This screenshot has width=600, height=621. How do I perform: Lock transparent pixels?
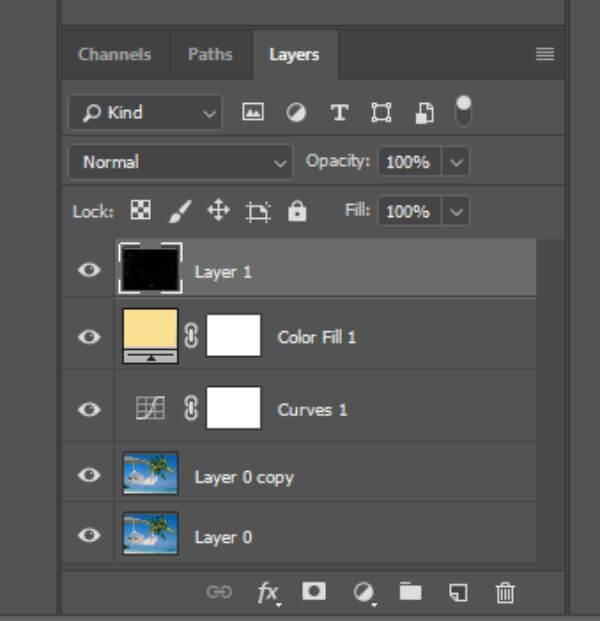(141, 210)
